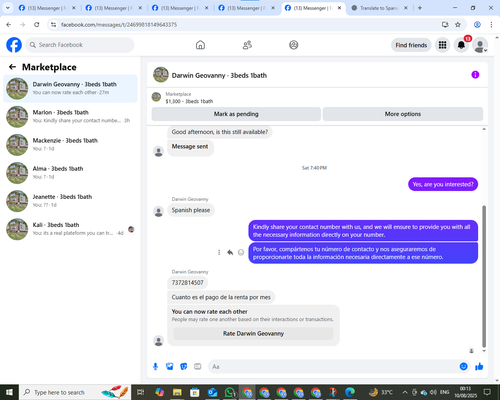This screenshot has width=500, height=400.
Task: Click the Home icon in top navigation
Action: pos(200,45)
